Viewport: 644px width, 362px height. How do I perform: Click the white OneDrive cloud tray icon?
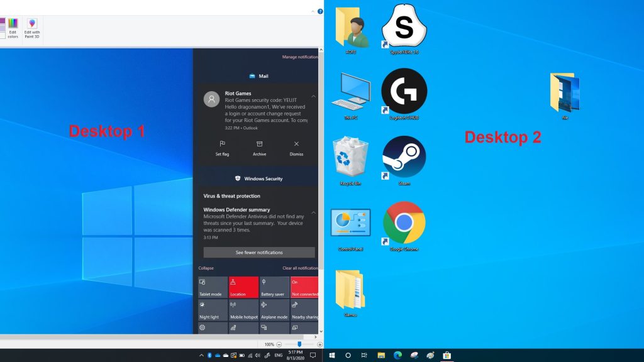pos(226,356)
